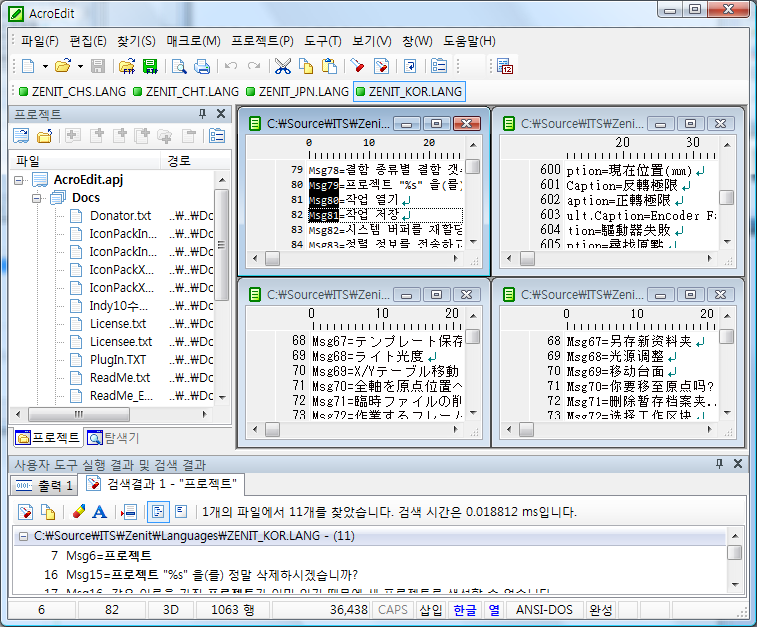This screenshot has width=757, height=627.
Task: Switch to ZENIT_CHT.LANG document tab
Action: coord(186,92)
